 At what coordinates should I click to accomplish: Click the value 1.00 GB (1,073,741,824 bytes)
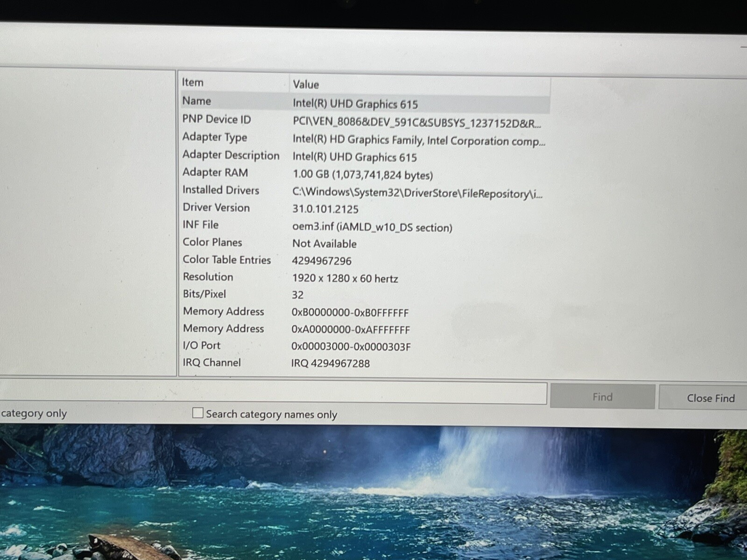pyautogui.click(x=363, y=175)
